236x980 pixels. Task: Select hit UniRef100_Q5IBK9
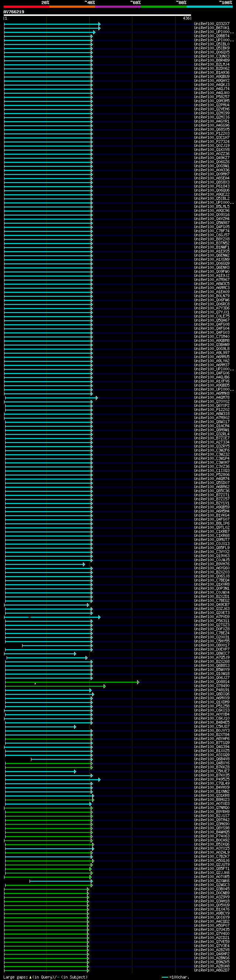click(212, 48)
